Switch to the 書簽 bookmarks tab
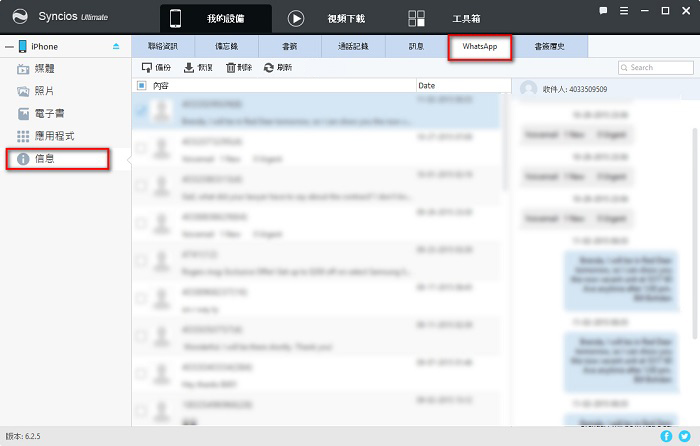700x446 pixels. 290,46
